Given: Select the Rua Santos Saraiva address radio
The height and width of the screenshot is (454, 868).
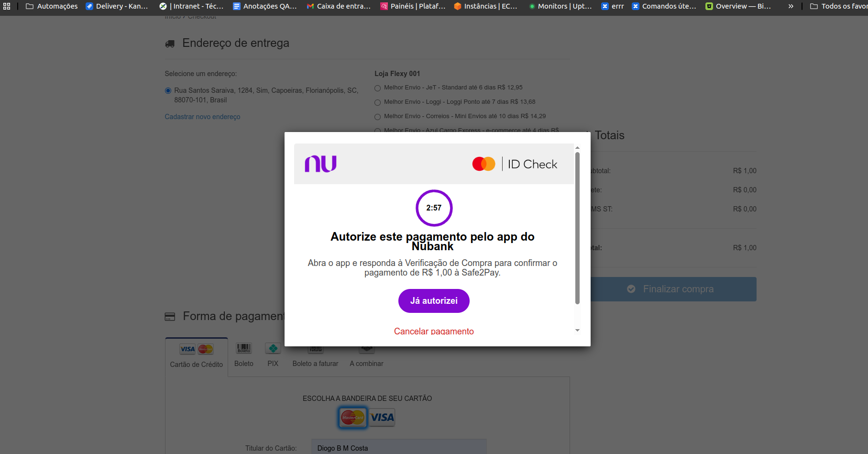Looking at the screenshot, I should click(168, 90).
